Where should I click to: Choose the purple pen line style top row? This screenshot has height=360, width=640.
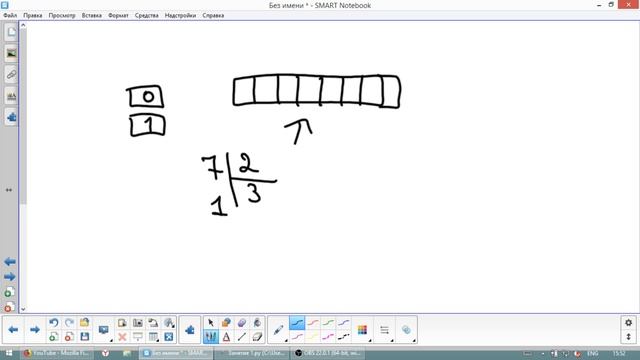pos(344,323)
